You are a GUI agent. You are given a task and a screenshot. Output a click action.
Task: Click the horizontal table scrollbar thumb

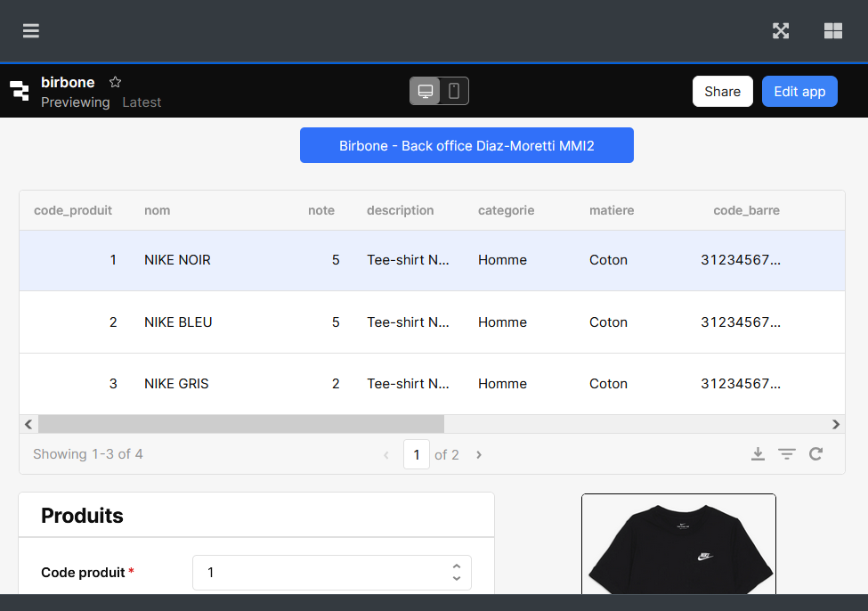pyautogui.click(x=240, y=424)
